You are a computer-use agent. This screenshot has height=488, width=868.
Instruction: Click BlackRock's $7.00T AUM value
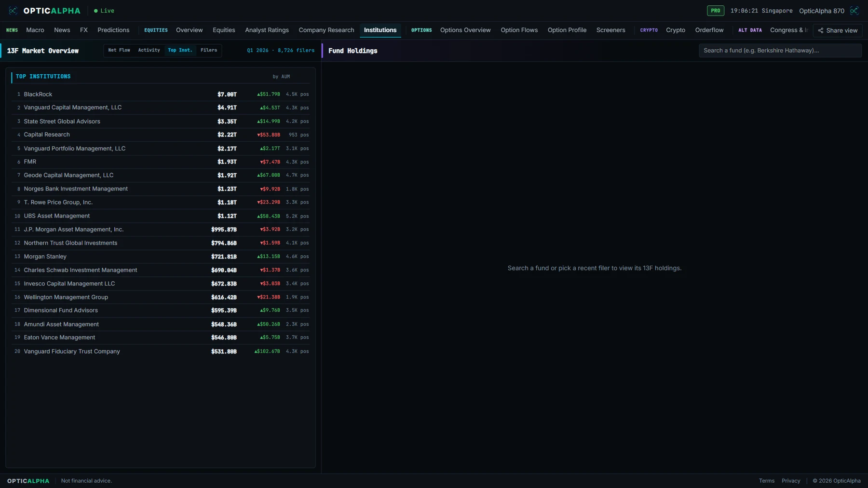[227, 95]
